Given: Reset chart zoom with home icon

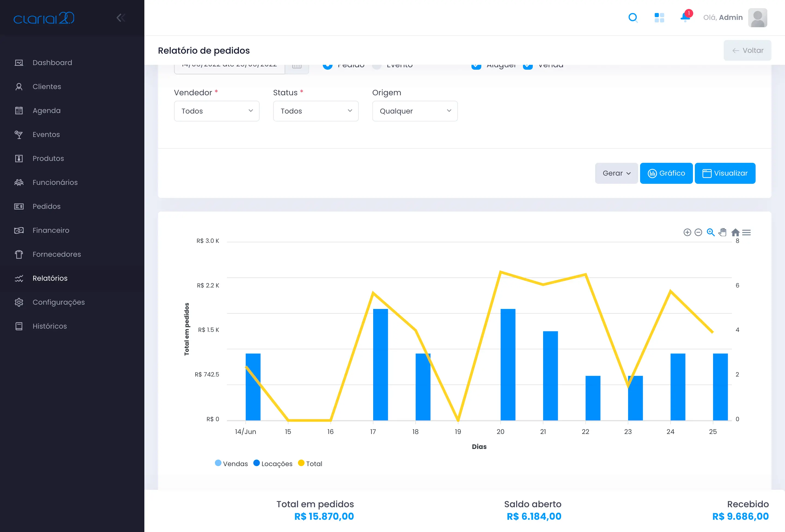Looking at the screenshot, I should [735, 232].
